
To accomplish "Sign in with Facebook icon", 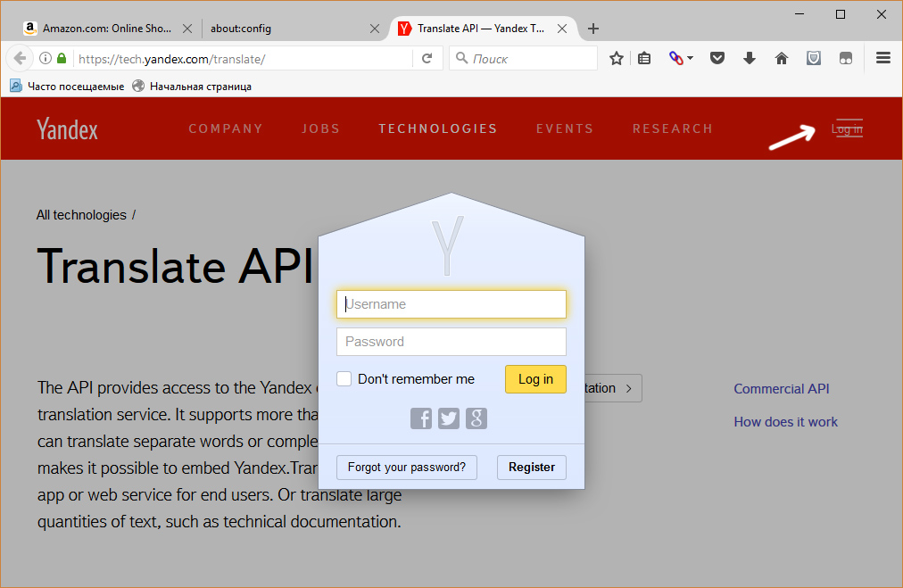I will point(421,418).
